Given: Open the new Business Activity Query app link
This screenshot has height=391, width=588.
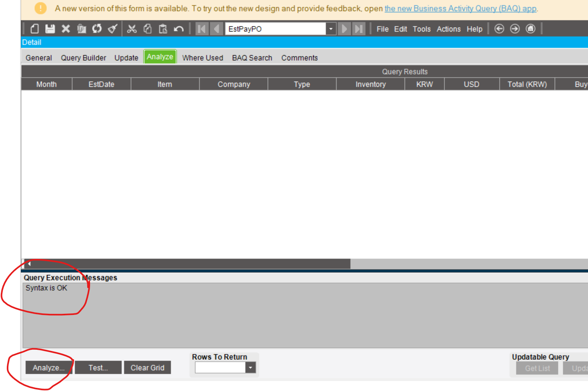Looking at the screenshot, I should [x=460, y=8].
